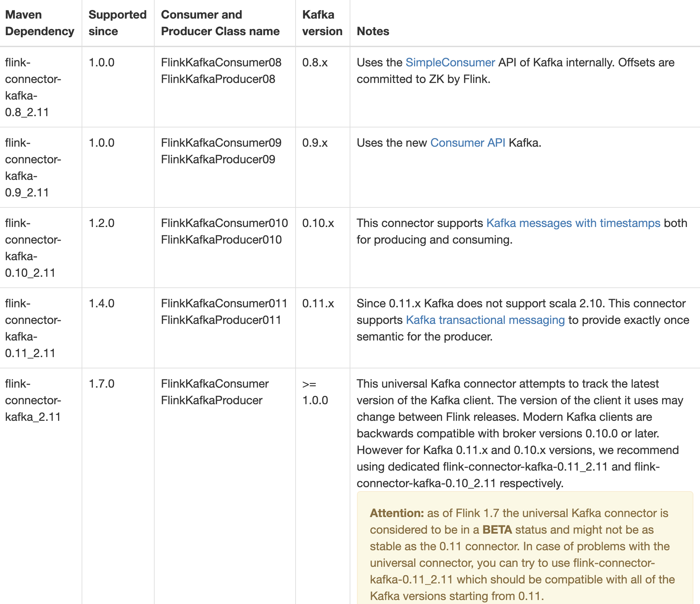Click the FlinkKafkaProducer011 class name
700x604 pixels.
pyautogui.click(x=221, y=320)
